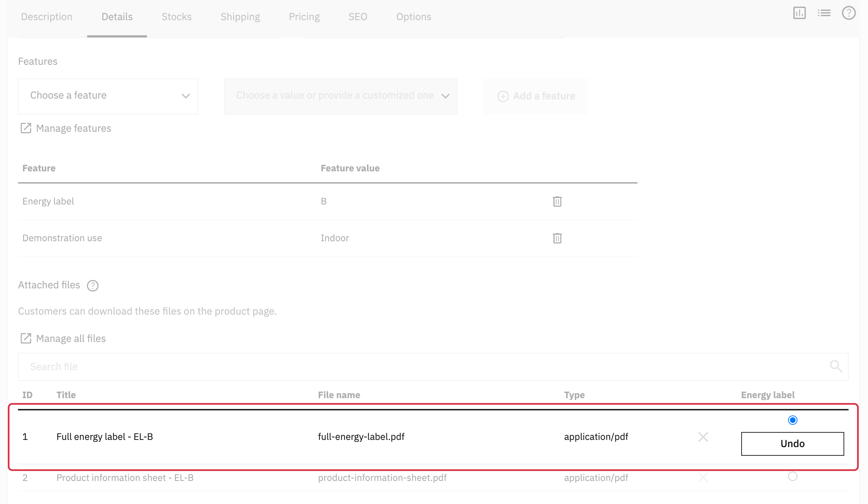Select energy label radio for Product information sheet
Screen dimensions: 868x504
[792, 476]
